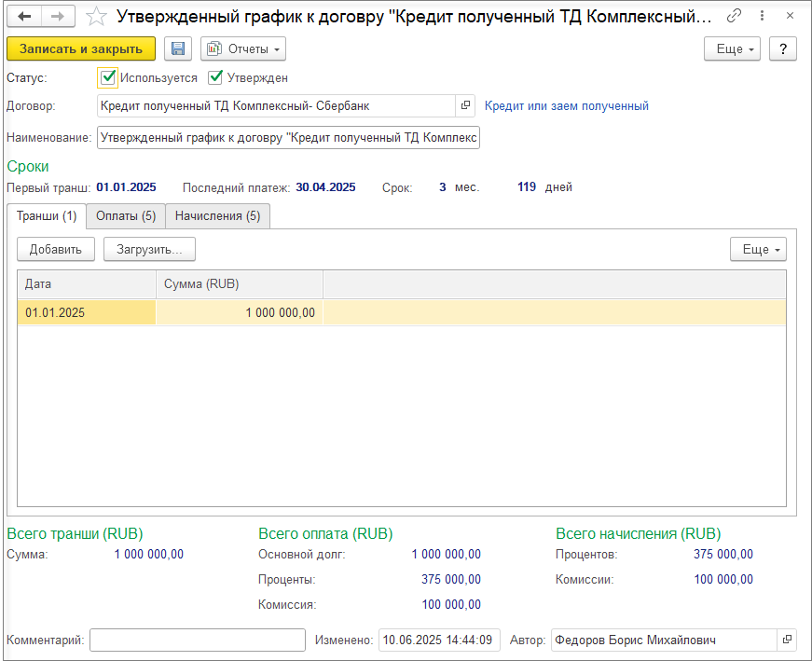Switch to the Оплаты (5) tab
Screen dimensions: 812x661
[126, 216]
